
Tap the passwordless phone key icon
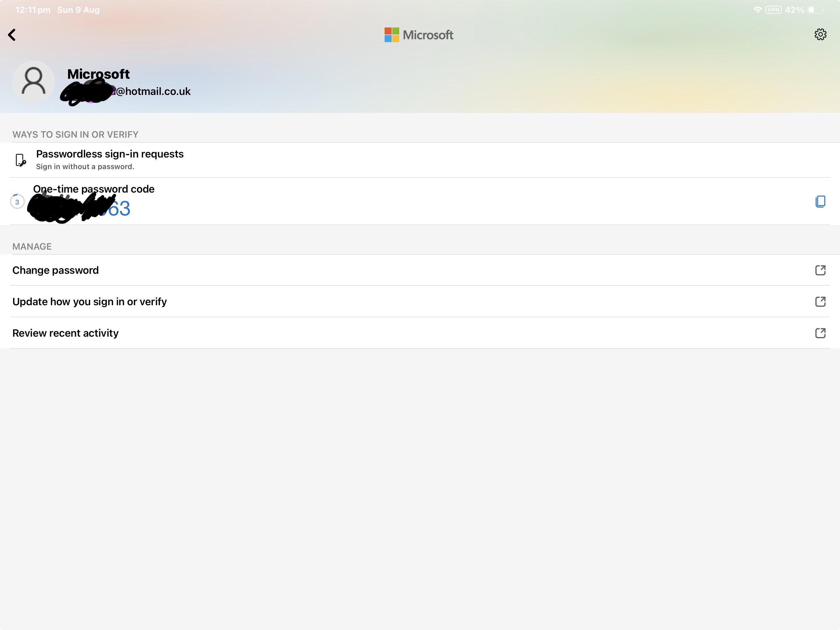20,160
